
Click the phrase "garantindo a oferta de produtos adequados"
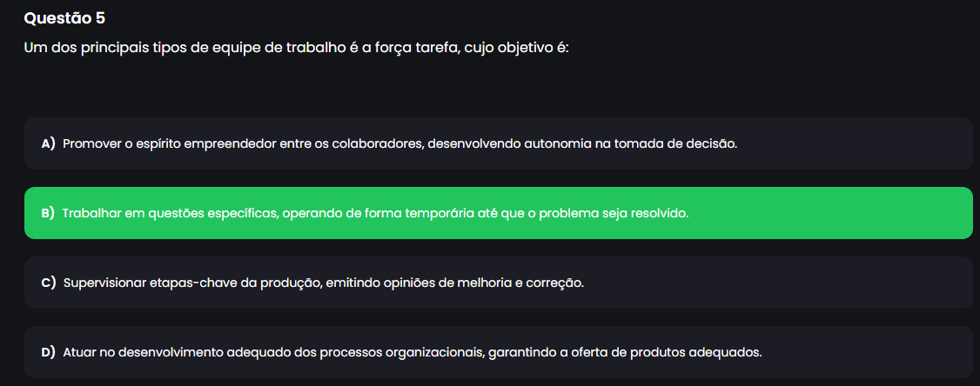tap(625, 352)
